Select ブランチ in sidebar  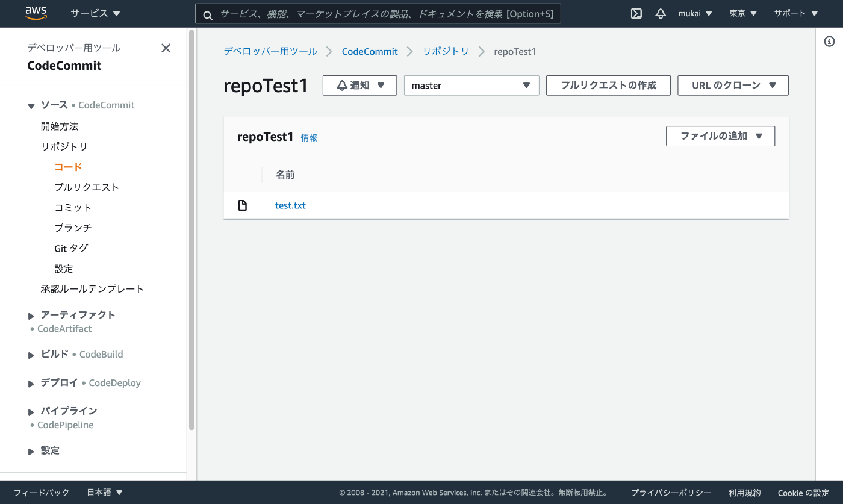[73, 228]
